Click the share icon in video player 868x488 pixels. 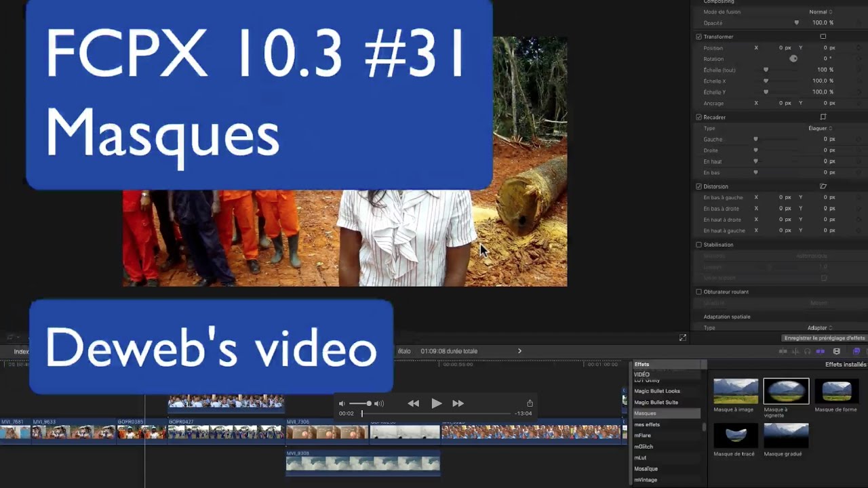pyautogui.click(x=530, y=403)
